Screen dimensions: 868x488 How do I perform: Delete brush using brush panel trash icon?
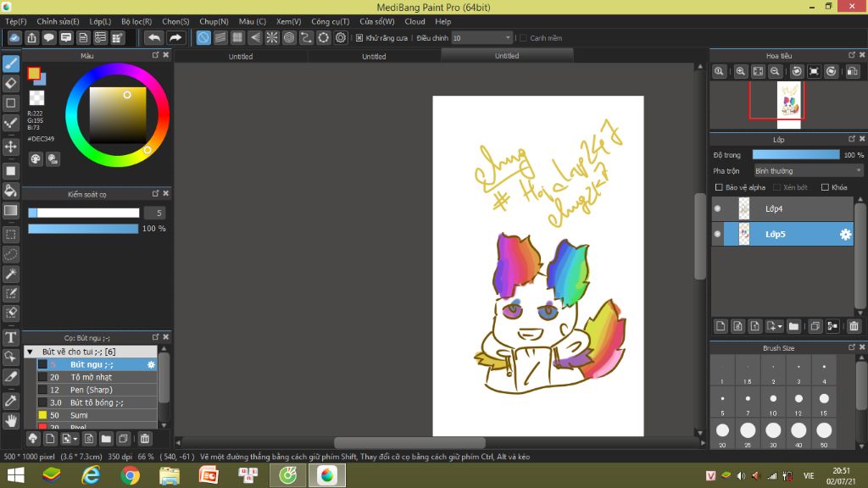144,439
